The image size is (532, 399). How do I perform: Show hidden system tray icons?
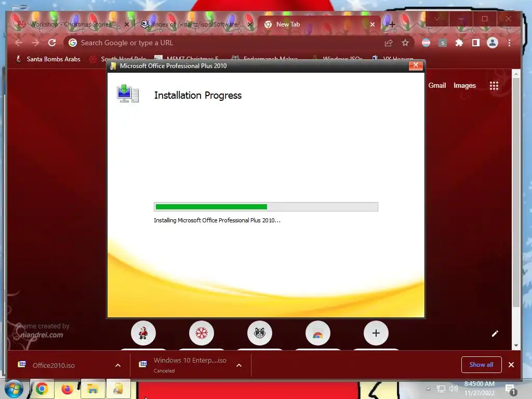tap(428, 389)
